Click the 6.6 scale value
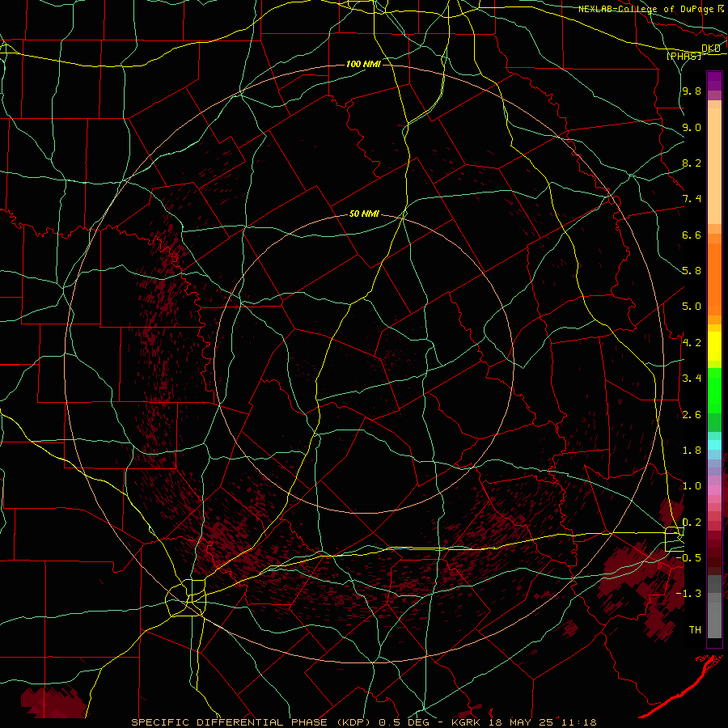Viewport: 728px width, 728px height. 692,235
